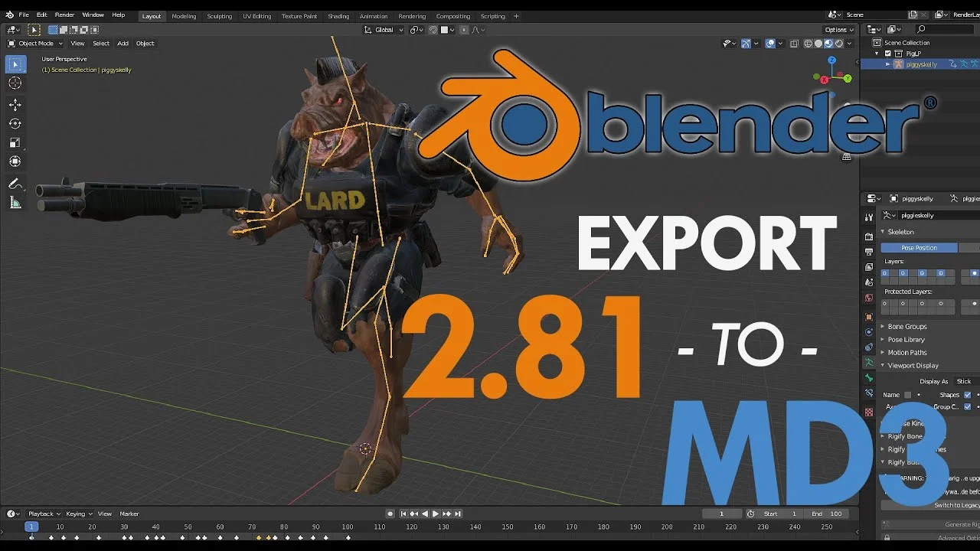Click the current frame field showing 1
980x551 pixels.
tap(721, 514)
